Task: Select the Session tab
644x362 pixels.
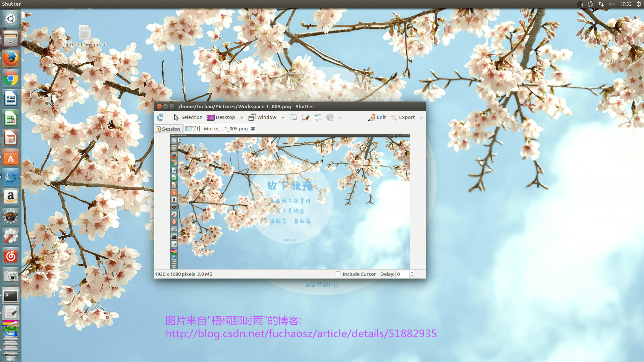Action: tap(168, 129)
